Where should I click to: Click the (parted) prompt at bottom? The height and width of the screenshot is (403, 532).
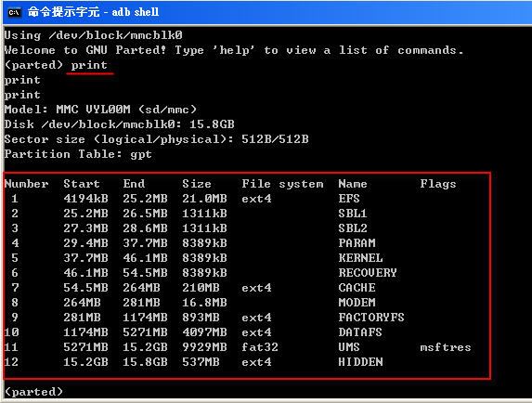pos(33,392)
